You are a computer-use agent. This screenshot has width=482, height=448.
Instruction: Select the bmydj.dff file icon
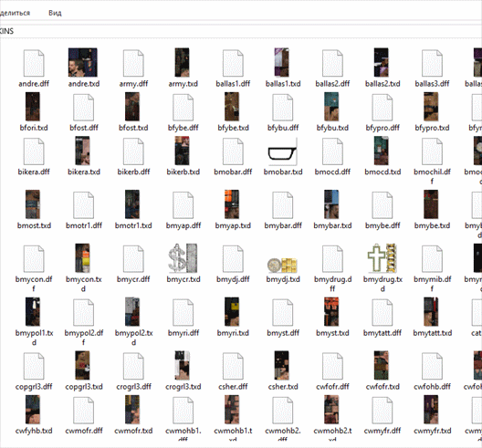point(233,259)
